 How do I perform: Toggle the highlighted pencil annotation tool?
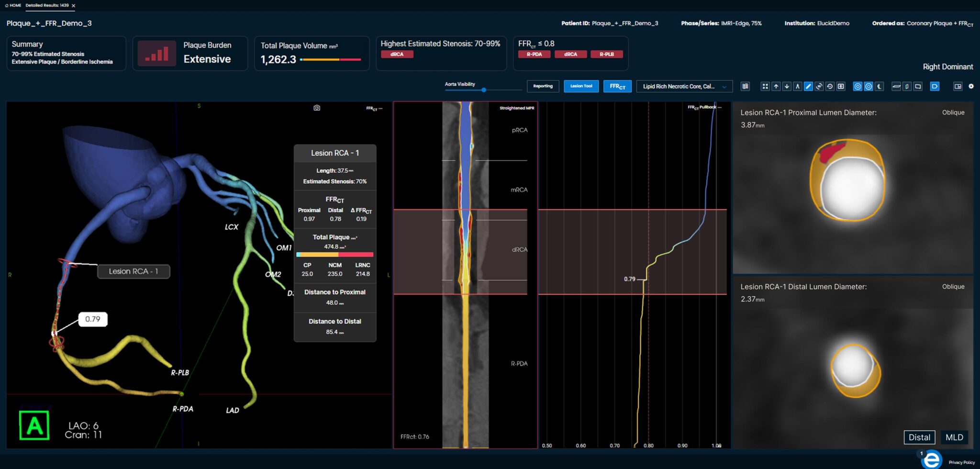(808, 87)
